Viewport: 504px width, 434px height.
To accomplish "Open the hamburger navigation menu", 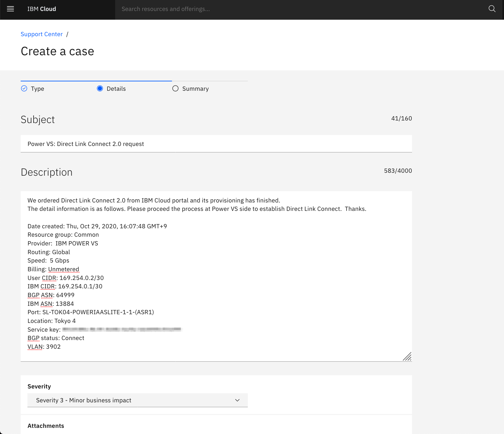I will point(10,9).
